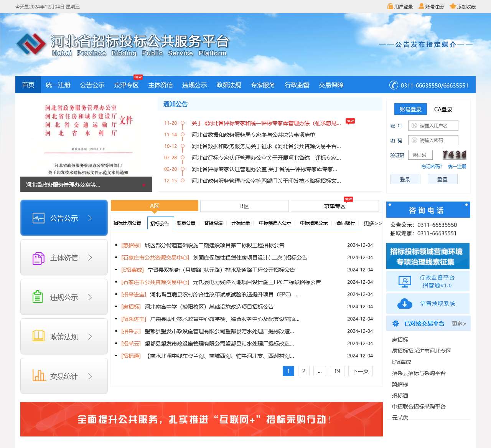Open the 11-14 专家参与公共决策事项清单 notice

(253, 135)
